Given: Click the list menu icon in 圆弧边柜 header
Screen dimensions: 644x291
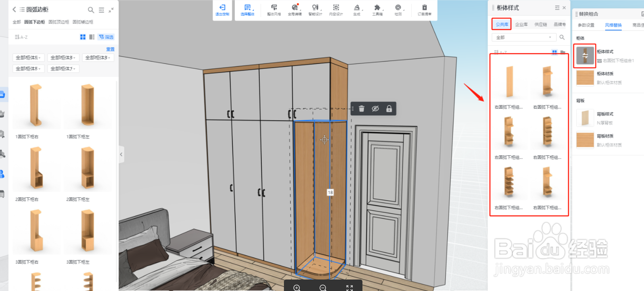Looking at the screenshot, I should (102, 10).
